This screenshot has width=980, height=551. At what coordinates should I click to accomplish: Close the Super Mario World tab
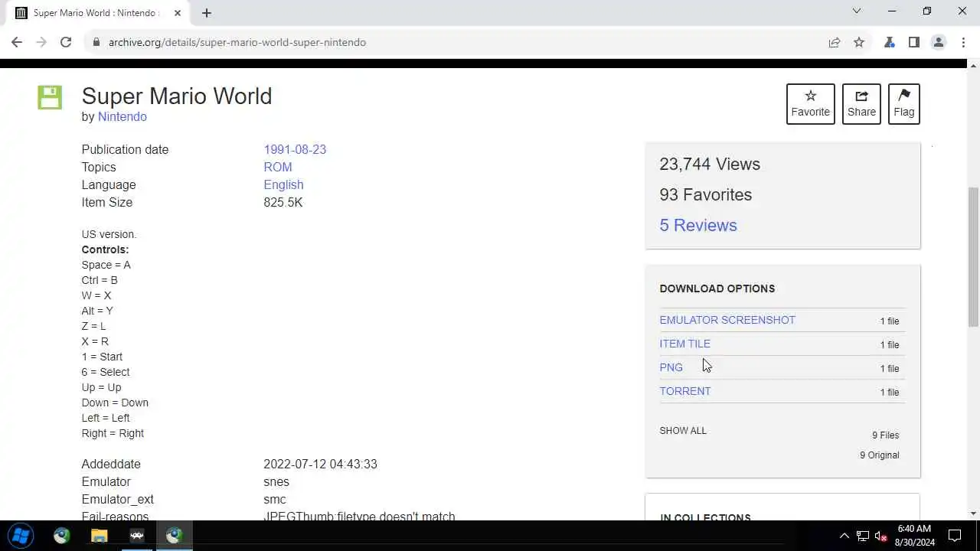tap(178, 13)
